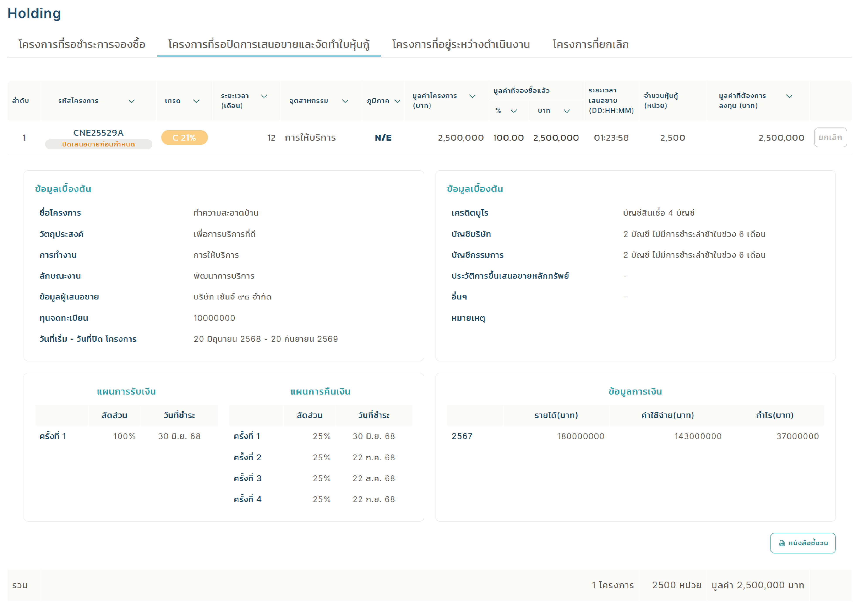Click the 22 ก.ย. 68 repayment date
The image size is (859, 616).
click(x=374, y=499)
